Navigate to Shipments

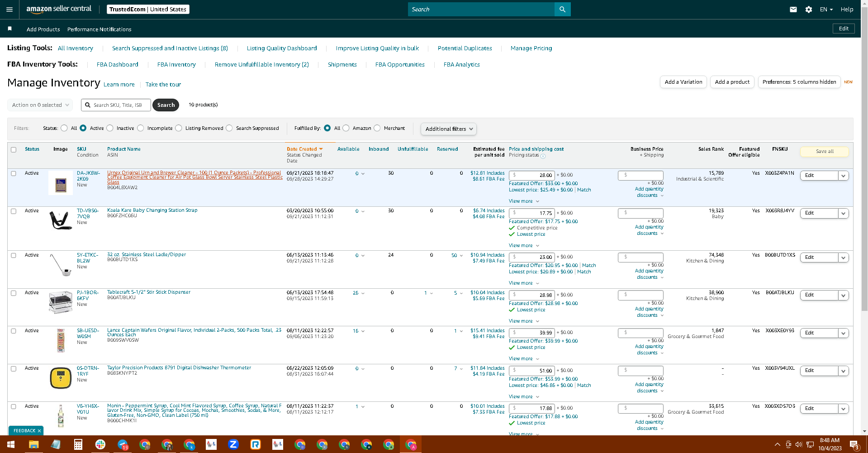pos(342,64)
